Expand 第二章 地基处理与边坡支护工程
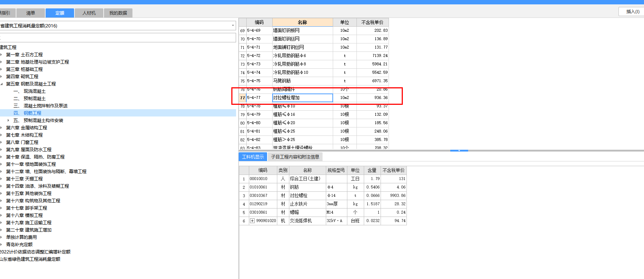The height and width of the screenshot is (279, 644). tap(1, 62)
